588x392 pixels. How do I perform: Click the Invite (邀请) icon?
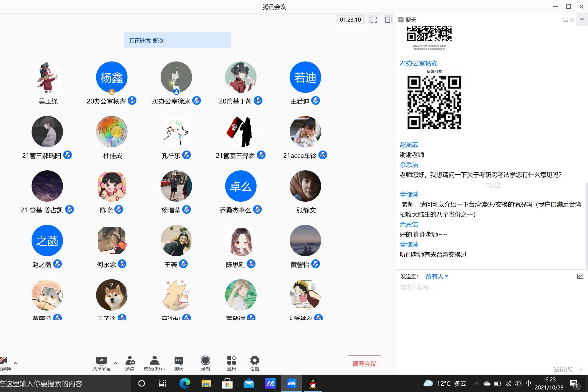[x=130, y=363]
